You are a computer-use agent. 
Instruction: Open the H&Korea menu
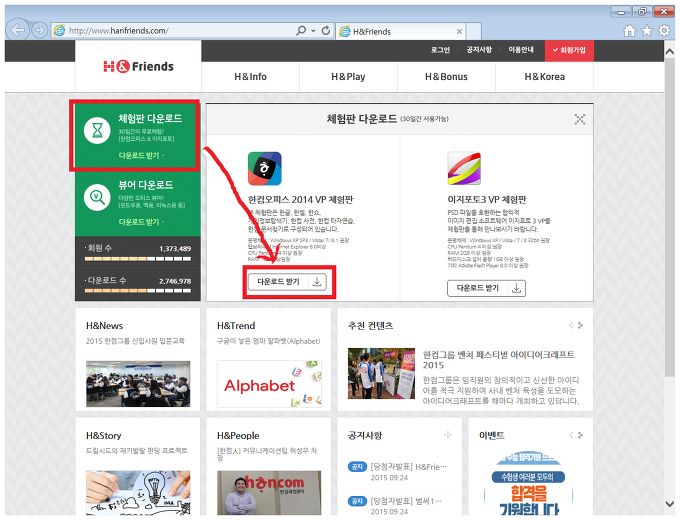[544, 77]
